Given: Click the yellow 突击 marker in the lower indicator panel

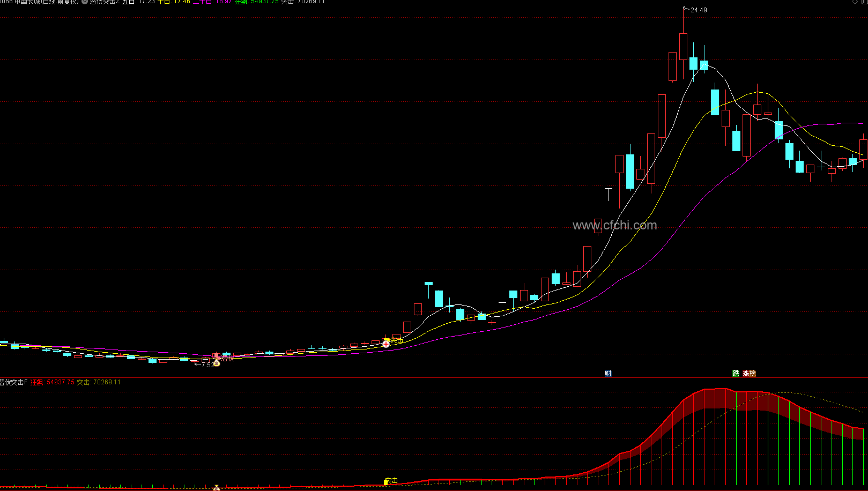Looking at the screenshot, I should point(391,481).
